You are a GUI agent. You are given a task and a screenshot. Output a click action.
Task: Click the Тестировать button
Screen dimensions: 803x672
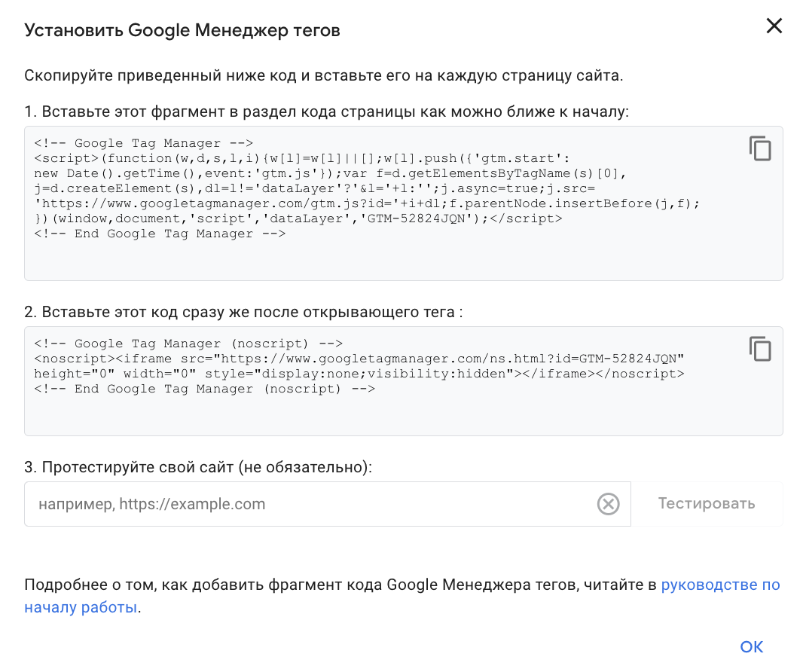[x=707, y=503]
